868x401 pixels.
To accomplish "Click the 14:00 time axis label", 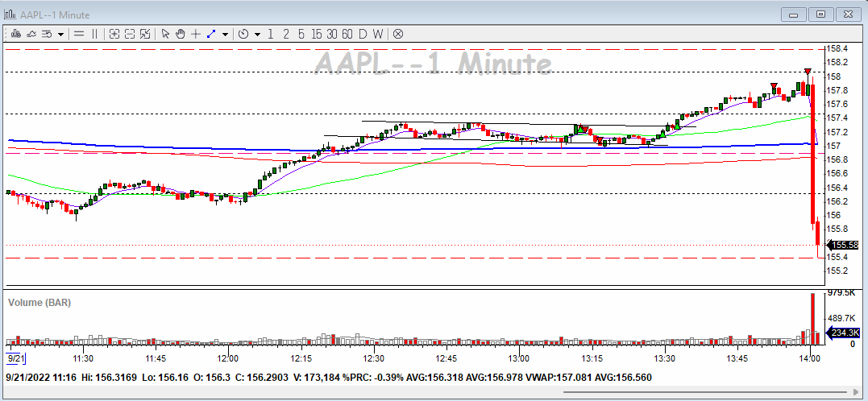I will point(810,358).
